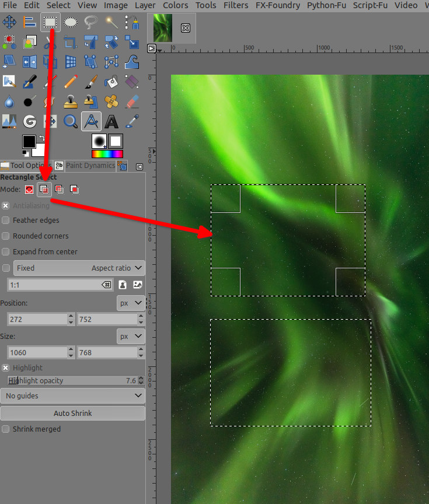Open the No guides dropdown
This screenshot has width=429, height=504.
(x=73, y=395)
